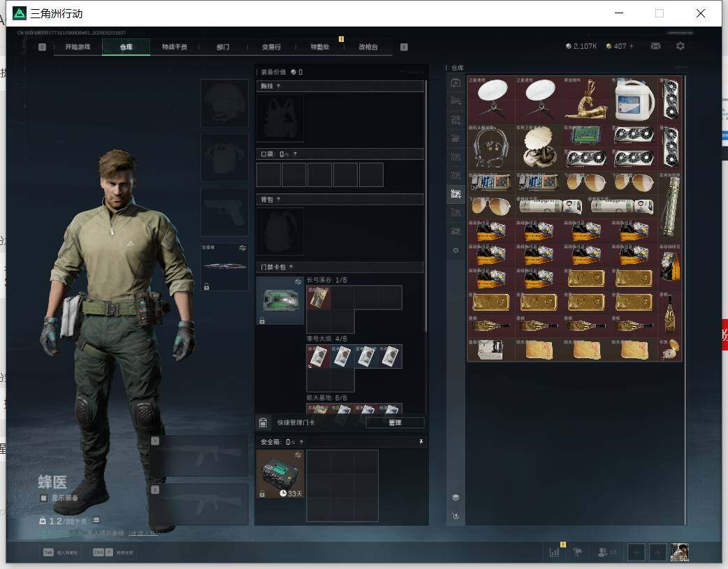Image resolution: width=728 pixels, height=569 pixels.
Task: Select the empty helmet equipment slot
Action: click(224, 103)
